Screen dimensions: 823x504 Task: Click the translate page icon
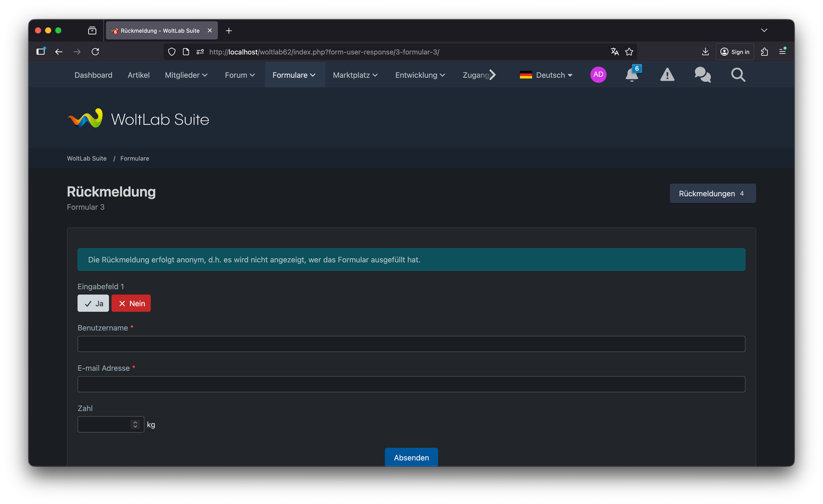tap(615, 52)
